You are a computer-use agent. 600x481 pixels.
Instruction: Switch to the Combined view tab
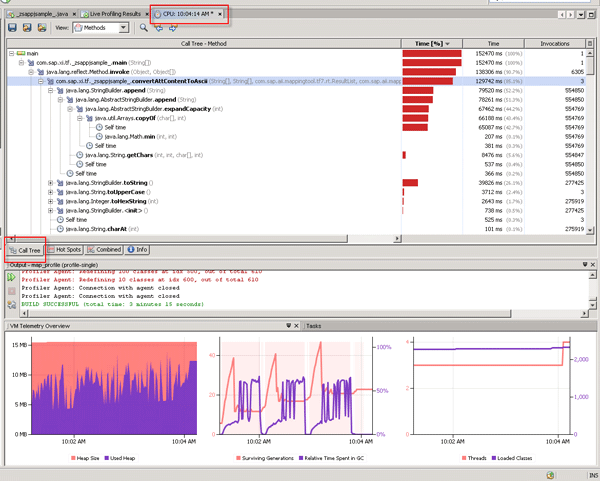(x=104, y=249)
